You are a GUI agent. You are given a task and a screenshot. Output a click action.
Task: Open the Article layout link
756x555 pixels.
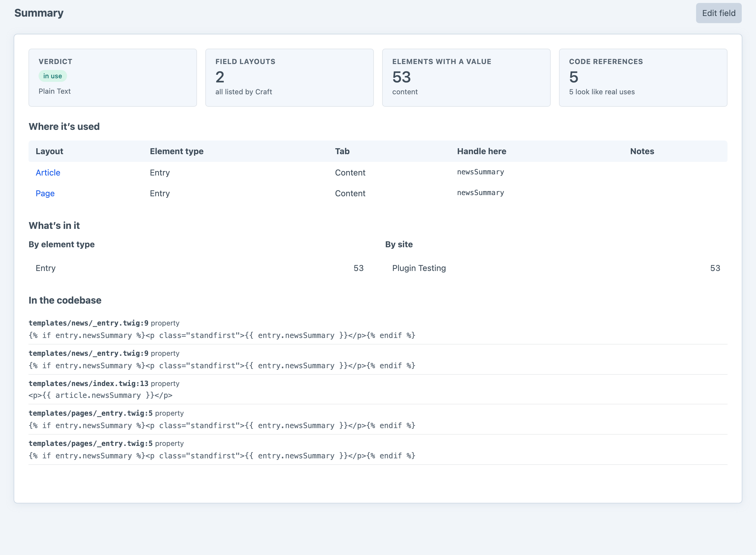coord(48,173)
